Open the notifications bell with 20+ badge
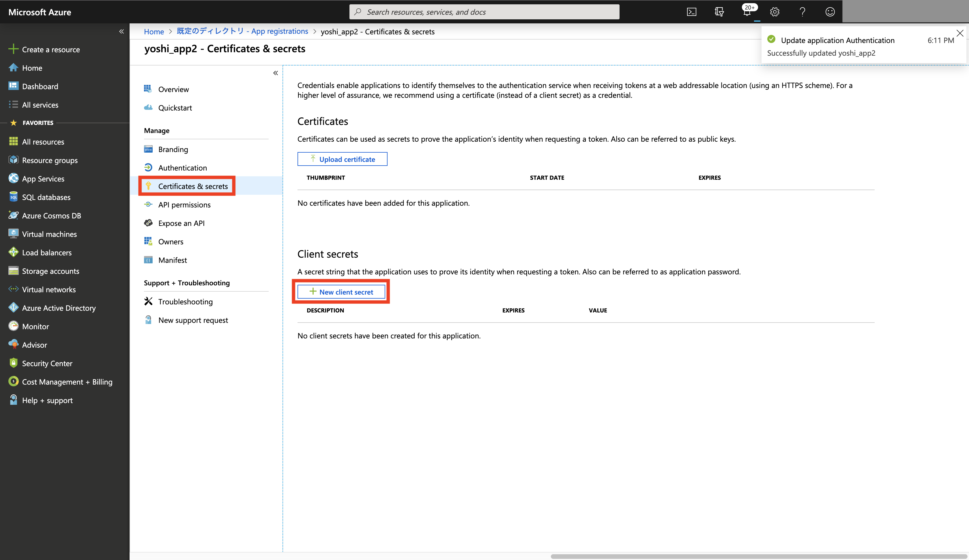The height and width of the screenshot is (560, 969). (x=747, y=12)
